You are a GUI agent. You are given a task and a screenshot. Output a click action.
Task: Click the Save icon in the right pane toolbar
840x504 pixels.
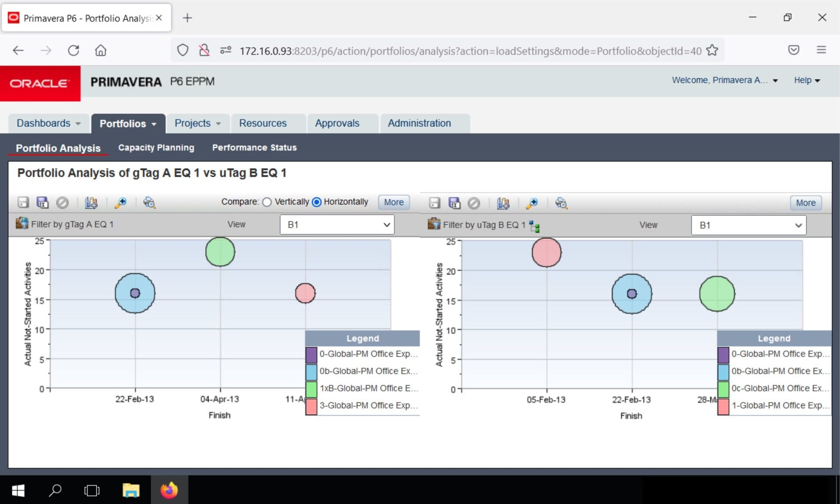click(x=434, y=203)
